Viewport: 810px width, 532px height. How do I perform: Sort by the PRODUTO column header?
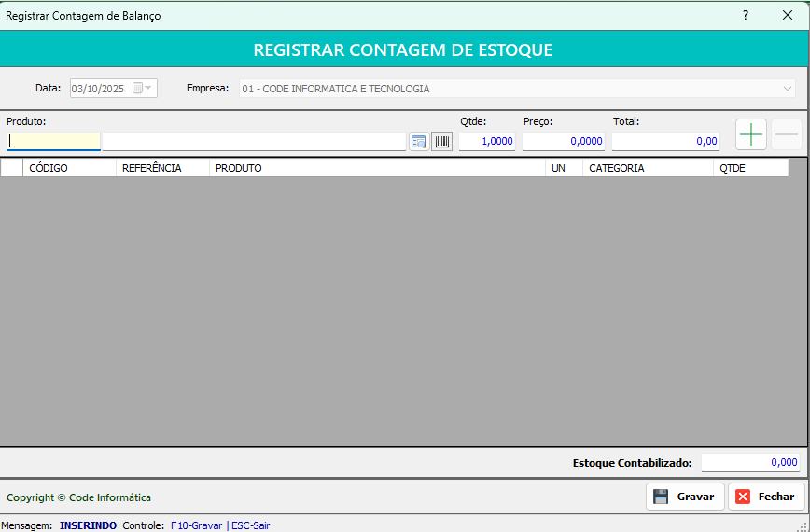(378, 168)
